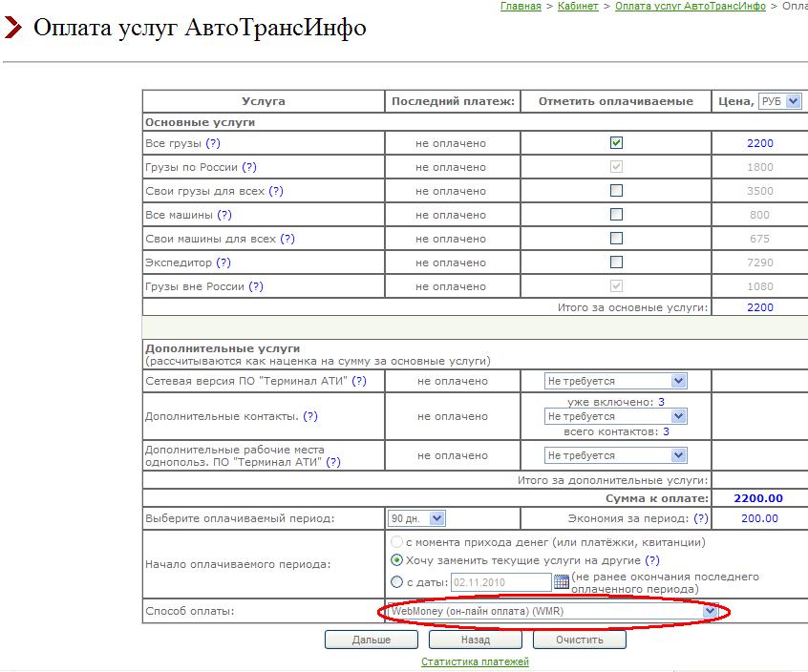Click help (?) for Сетевая версия ПО

click(359, 381)
